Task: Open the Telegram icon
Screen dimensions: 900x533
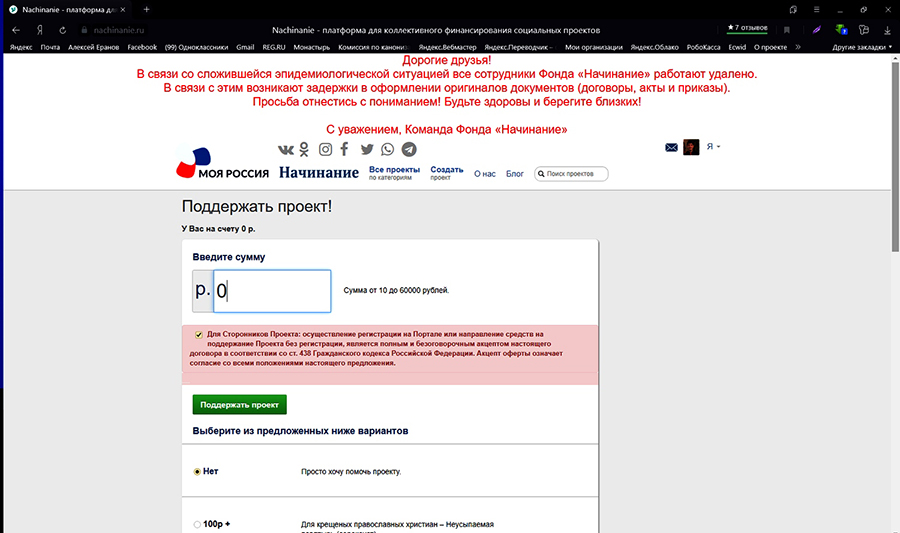Action: pos(409,149)
